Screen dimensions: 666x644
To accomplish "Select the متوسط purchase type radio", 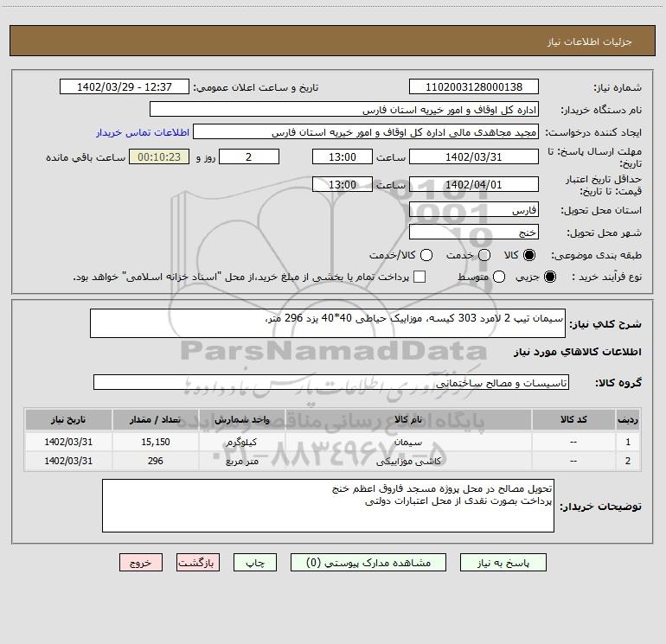I will (x=499, y=277).
